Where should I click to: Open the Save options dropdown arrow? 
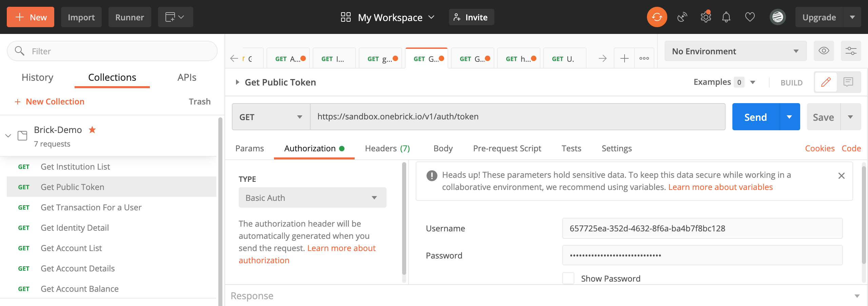[x=851, y=117]
